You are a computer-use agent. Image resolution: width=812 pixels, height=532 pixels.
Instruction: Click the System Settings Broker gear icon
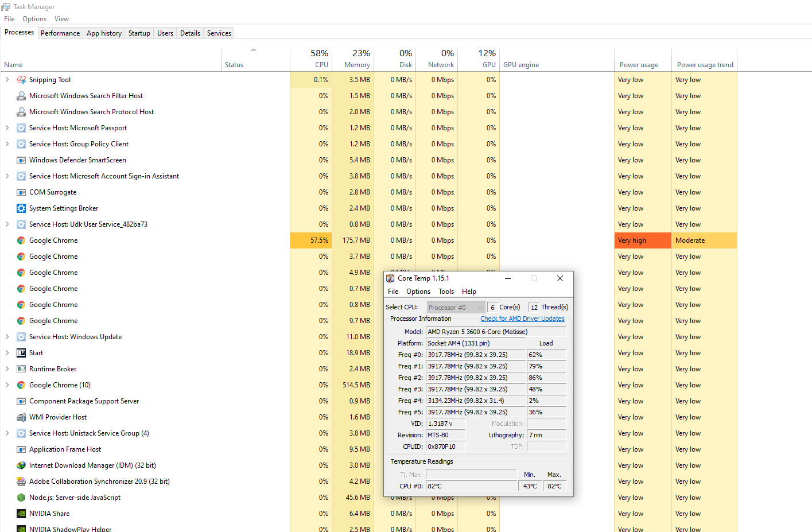point(21,208)
